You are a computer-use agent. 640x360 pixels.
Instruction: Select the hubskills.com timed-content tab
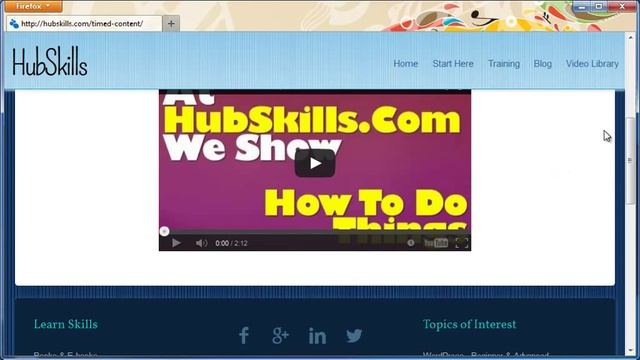(x=84, y=24)
